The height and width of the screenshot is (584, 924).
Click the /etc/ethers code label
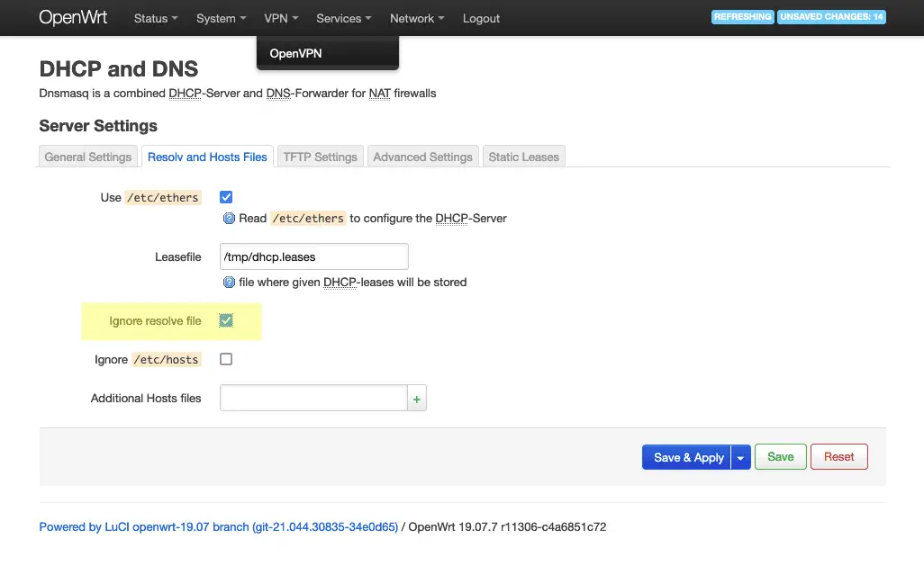click(x=163, y=198)
